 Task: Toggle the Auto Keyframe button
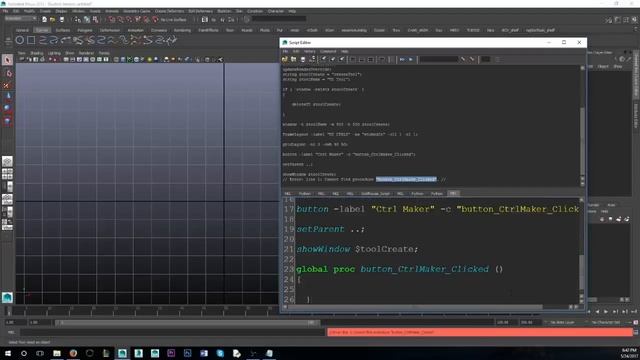(636, 322)
